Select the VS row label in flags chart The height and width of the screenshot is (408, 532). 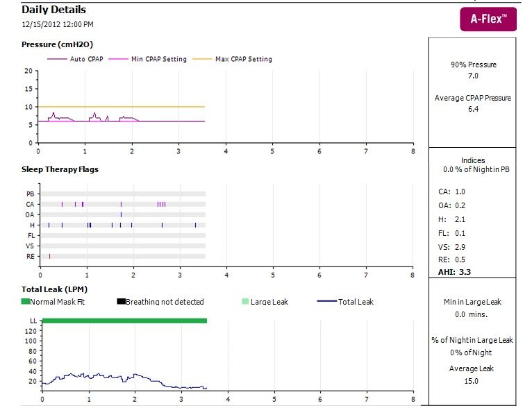30,246
